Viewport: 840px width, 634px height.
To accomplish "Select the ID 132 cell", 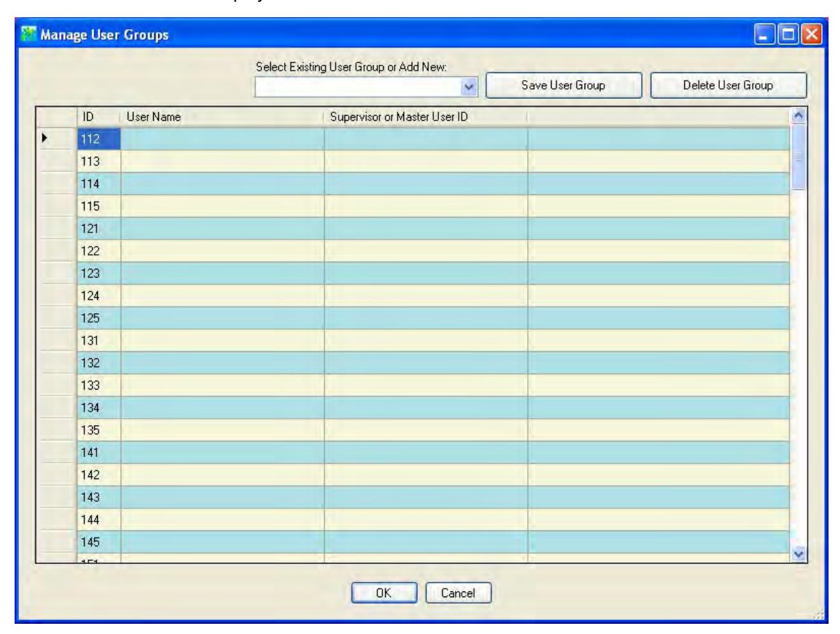I will [98, 363].
